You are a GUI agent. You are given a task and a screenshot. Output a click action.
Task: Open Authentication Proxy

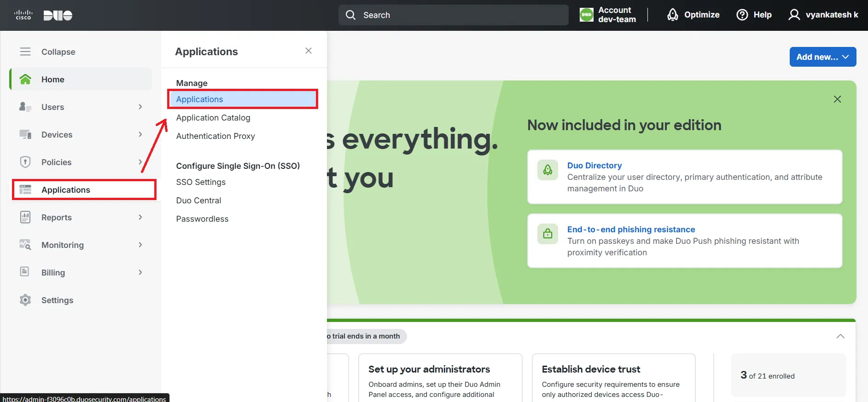pos(216,136)
